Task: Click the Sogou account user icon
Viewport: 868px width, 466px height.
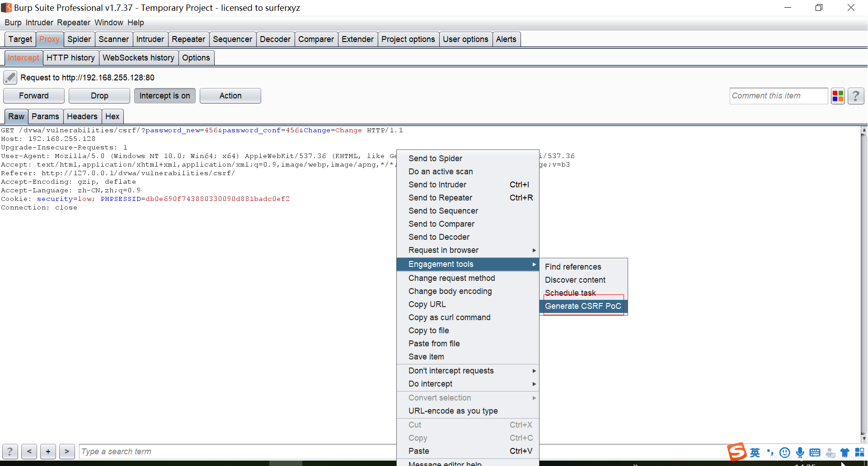Action: (830, 452)
